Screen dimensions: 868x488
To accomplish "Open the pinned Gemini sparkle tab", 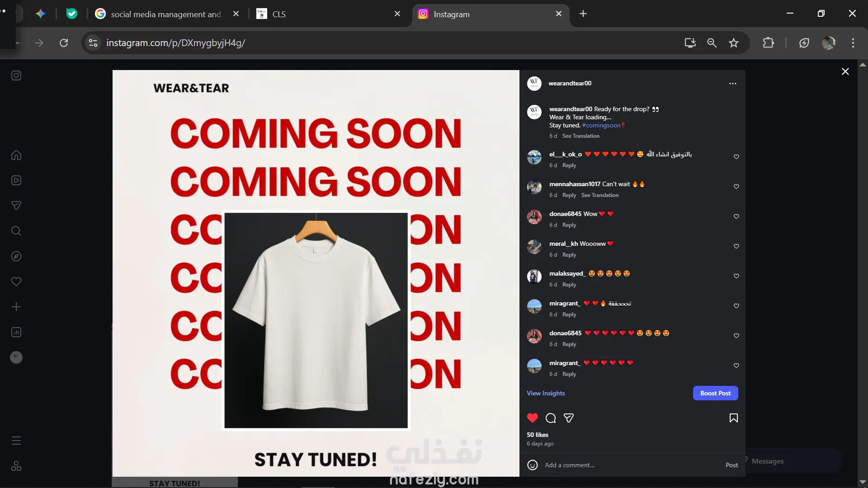I will (41, 14).
